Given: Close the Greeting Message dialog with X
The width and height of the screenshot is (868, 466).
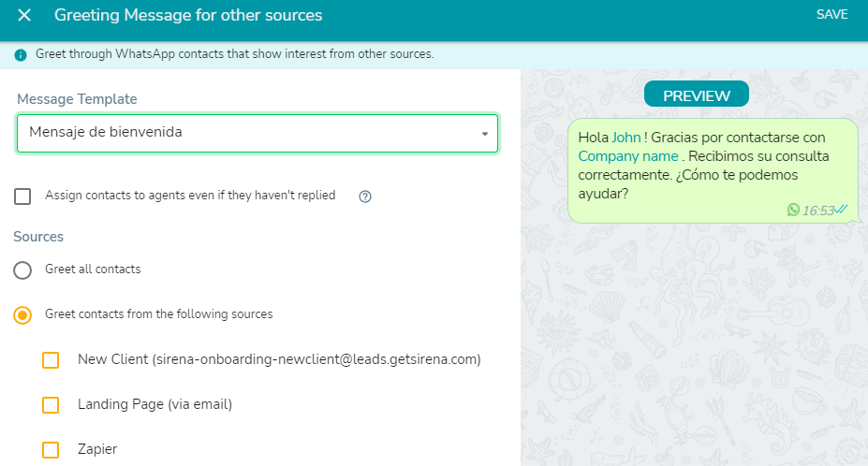Looking at the screenshot, I should (x=24, y=15).
